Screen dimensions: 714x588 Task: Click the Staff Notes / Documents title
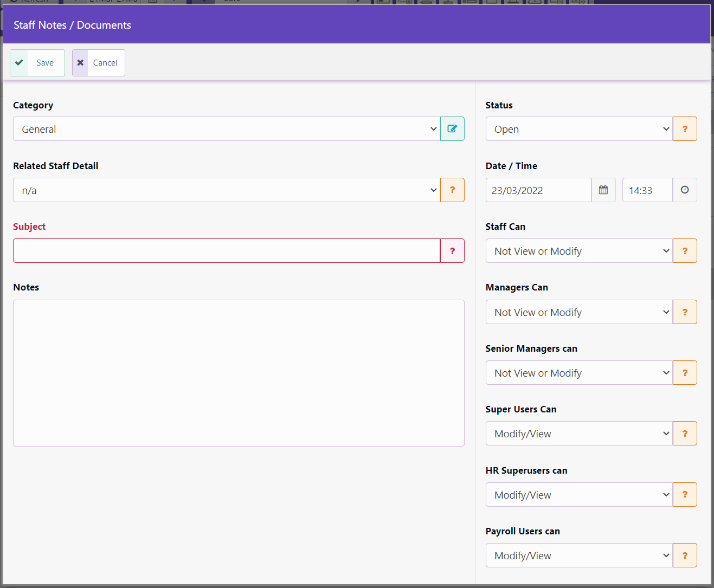click(72, 25)
